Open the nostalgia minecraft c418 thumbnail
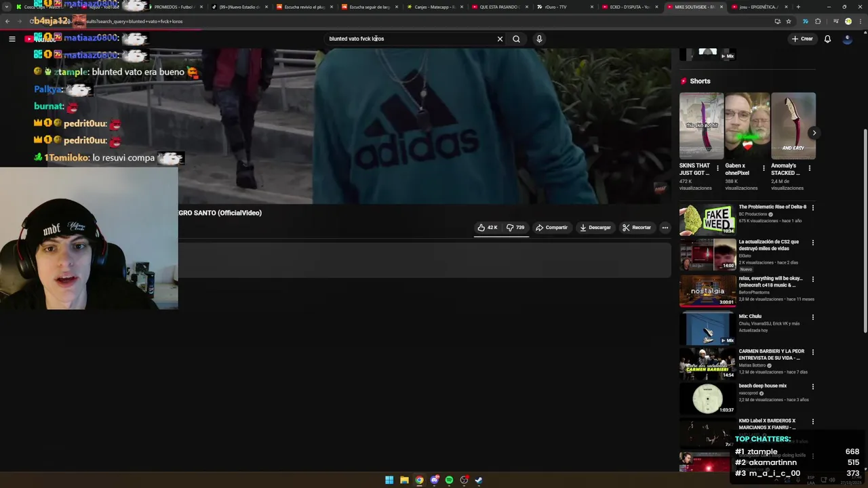 tap(707, 291)
